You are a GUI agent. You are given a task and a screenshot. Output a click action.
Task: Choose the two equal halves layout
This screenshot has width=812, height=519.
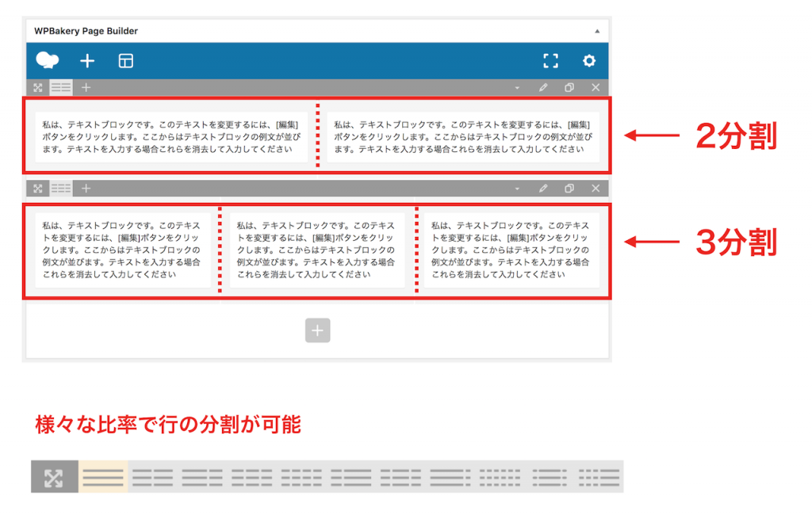click(152, 477)
